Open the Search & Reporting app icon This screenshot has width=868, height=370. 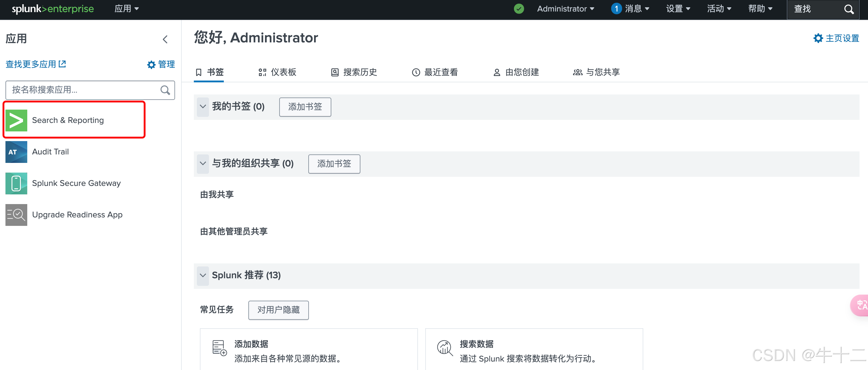click(x=16, y=120)
